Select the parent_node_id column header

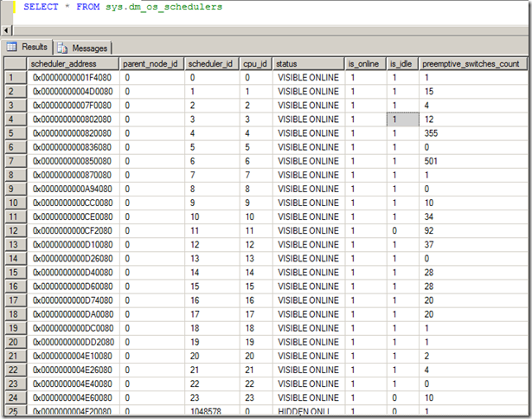151,64
